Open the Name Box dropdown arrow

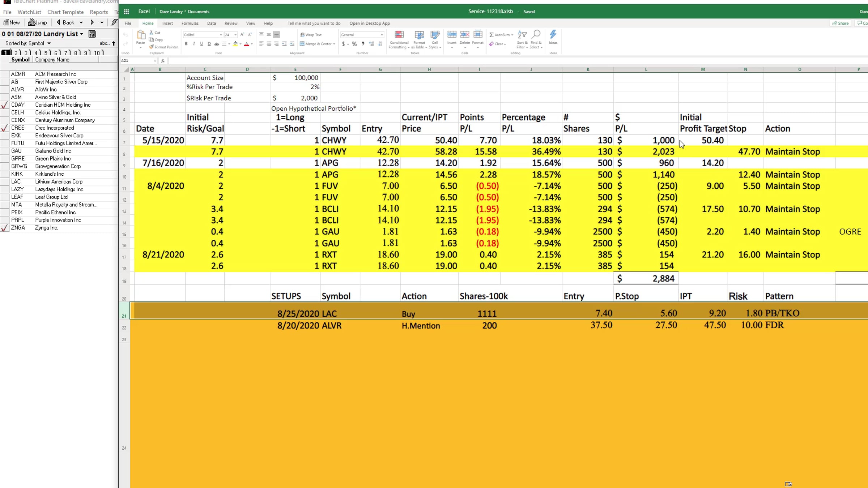tap(155, 61)
